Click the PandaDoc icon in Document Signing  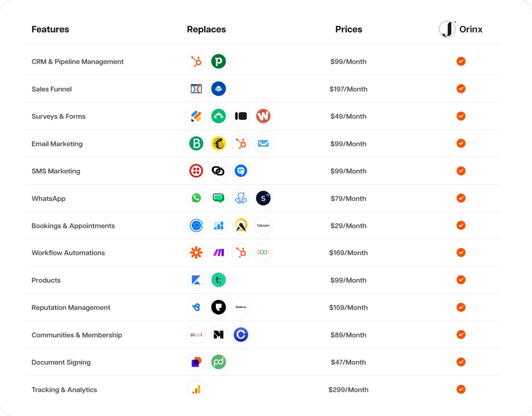pos(219,362)
